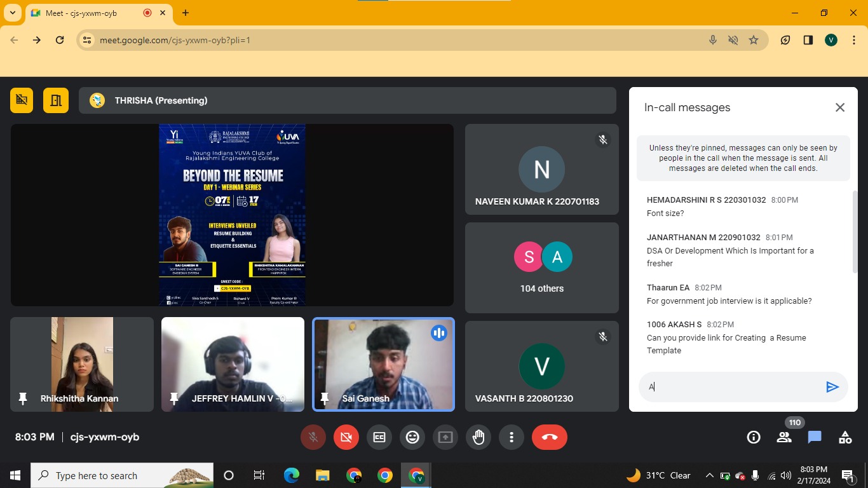
Task: Click the site information icon in address bar
Action: point(87,40)
